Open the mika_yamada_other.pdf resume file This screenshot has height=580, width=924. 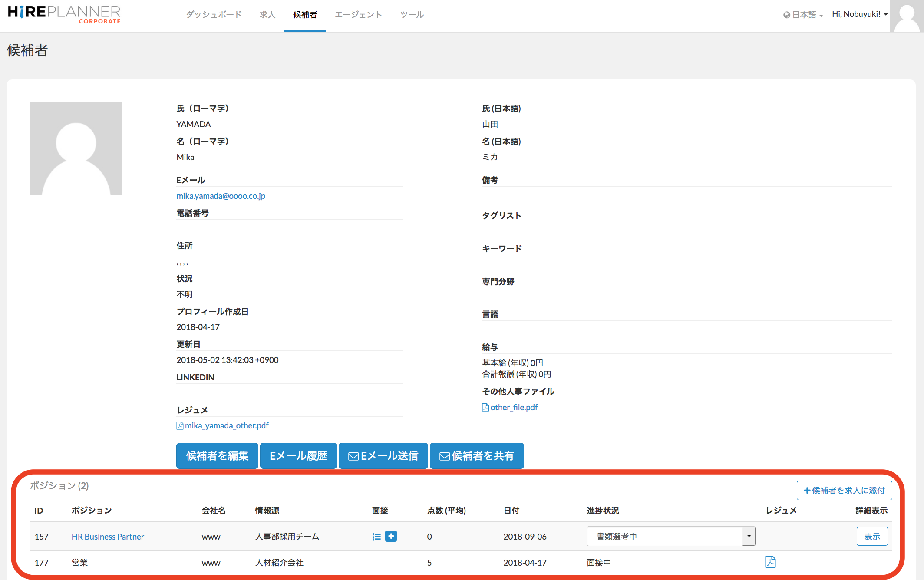point(226,425)
